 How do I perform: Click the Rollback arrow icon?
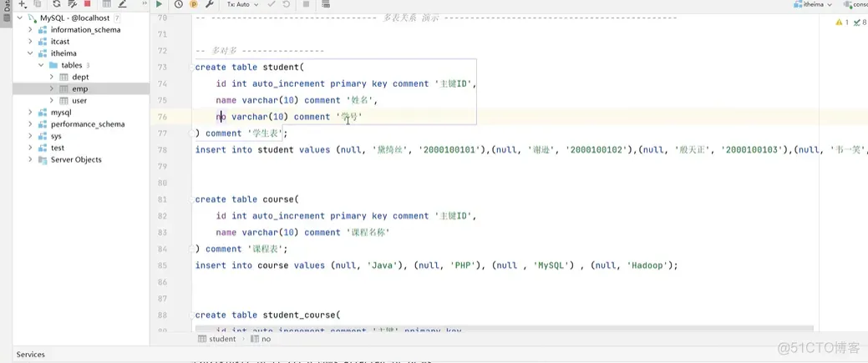[x=287, y=4]
